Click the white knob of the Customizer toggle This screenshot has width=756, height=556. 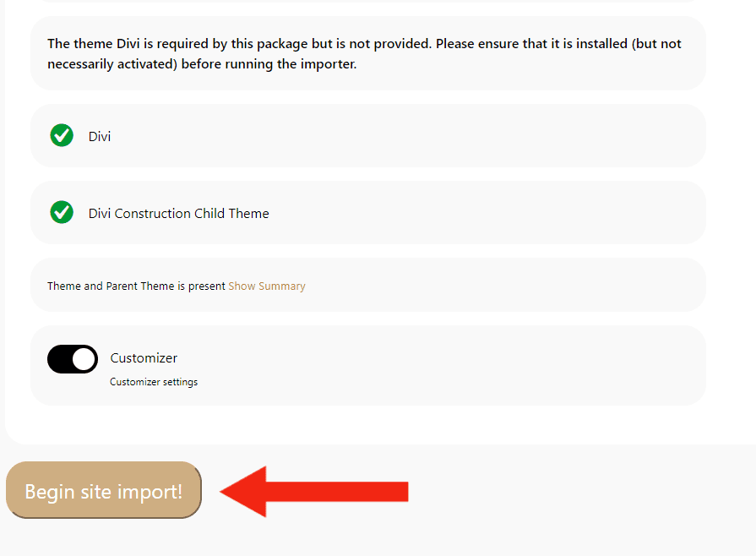point(84,359)
